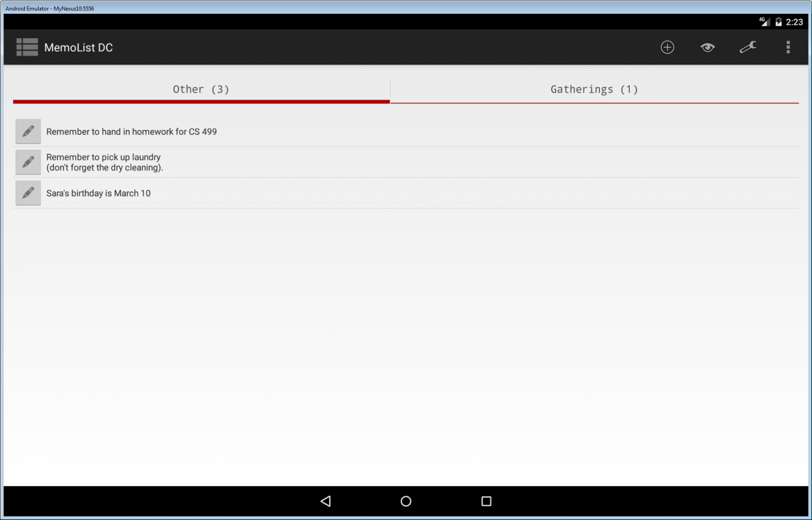Edit Sara's birthday memo pencil

28,193
